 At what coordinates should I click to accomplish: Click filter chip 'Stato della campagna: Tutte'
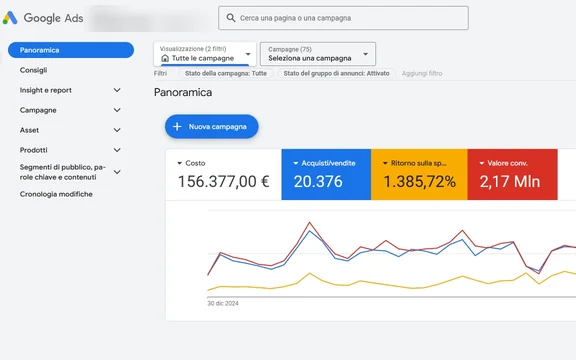226,73
